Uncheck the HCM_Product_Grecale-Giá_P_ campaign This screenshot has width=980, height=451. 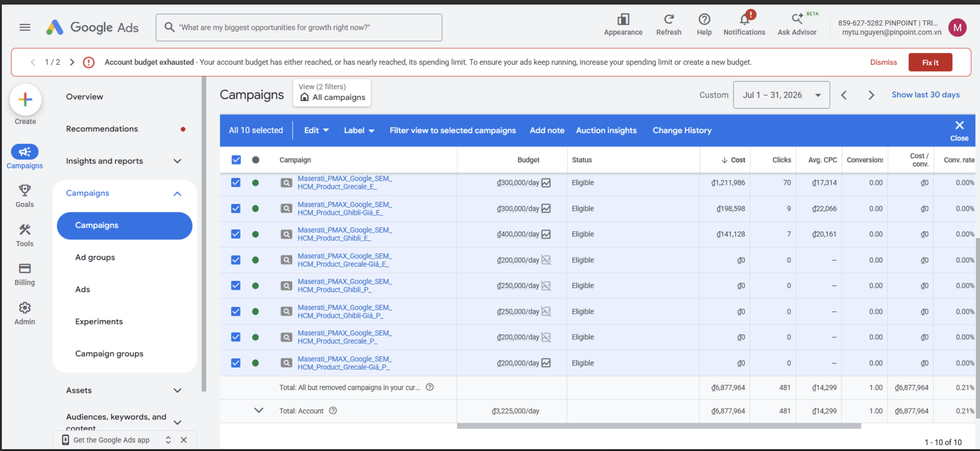point(236,363)
